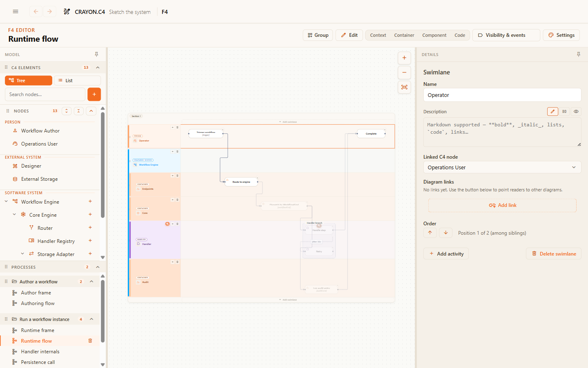588x368 pixels.
Task: Delete the Runtime flow diagram via trash icon
Action: click(90, 341)
